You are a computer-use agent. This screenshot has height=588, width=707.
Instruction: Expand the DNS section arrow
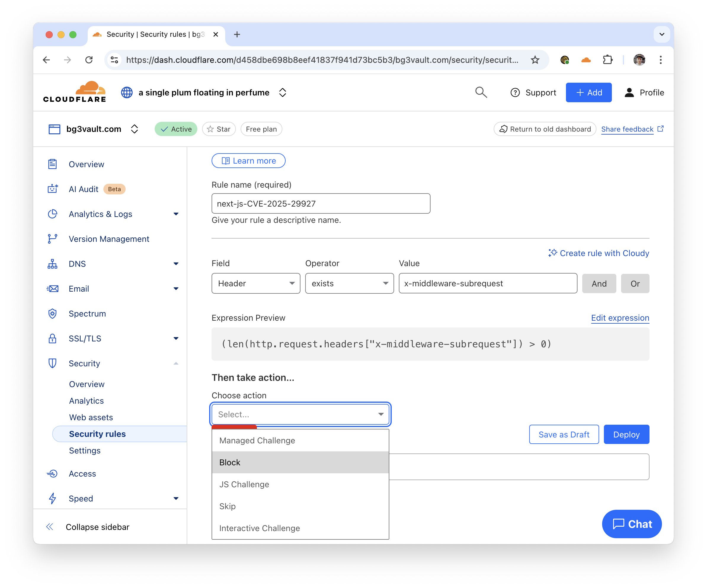pos(176,264)
